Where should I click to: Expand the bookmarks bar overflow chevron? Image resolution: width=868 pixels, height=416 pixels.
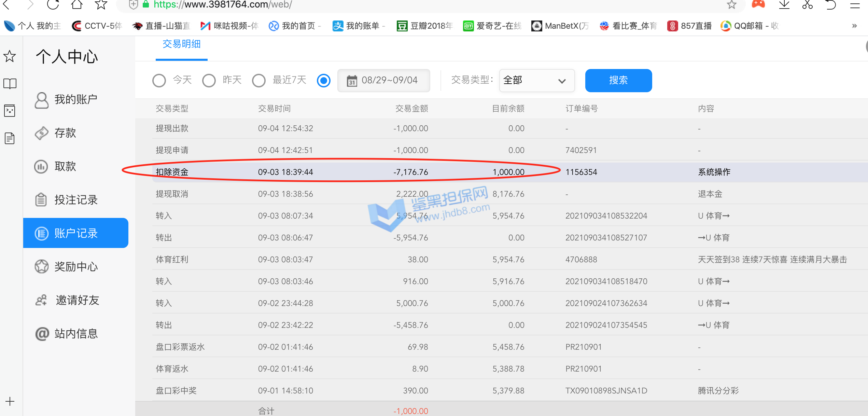[854, 26]
